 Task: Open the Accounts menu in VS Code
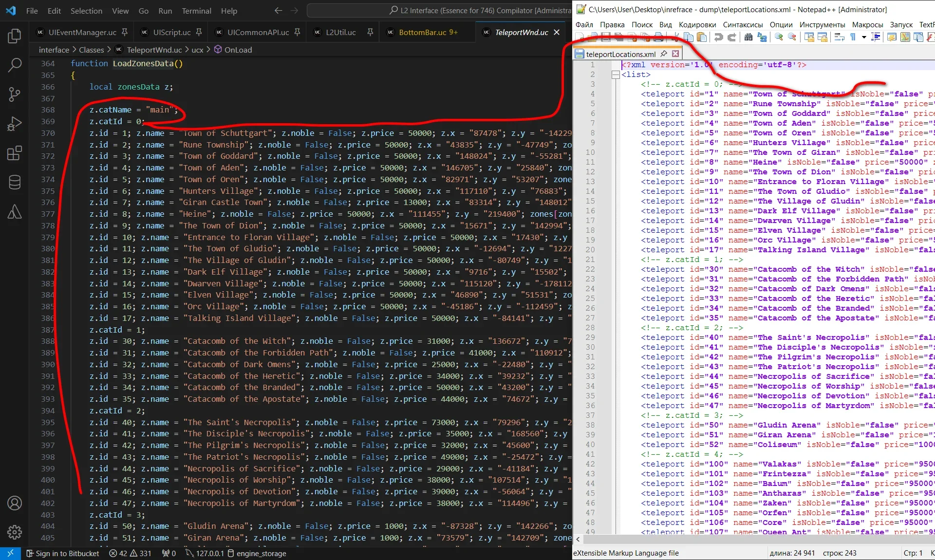point(15,503)
